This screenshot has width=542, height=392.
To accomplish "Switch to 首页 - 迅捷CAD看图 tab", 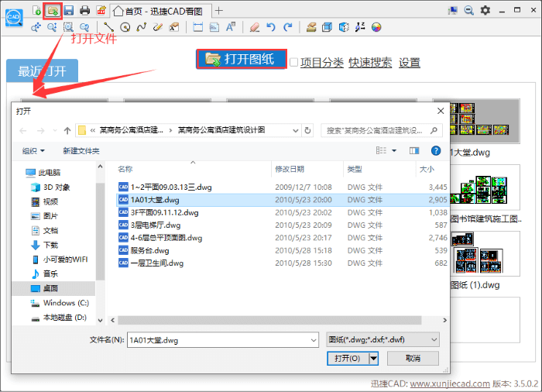I will click(x=161, y=11).
